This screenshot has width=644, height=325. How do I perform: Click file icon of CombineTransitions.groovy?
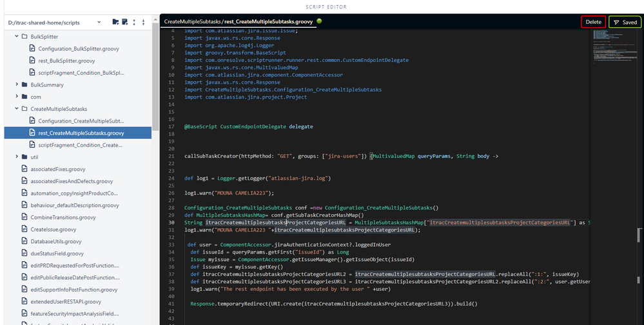click(24, 217)
